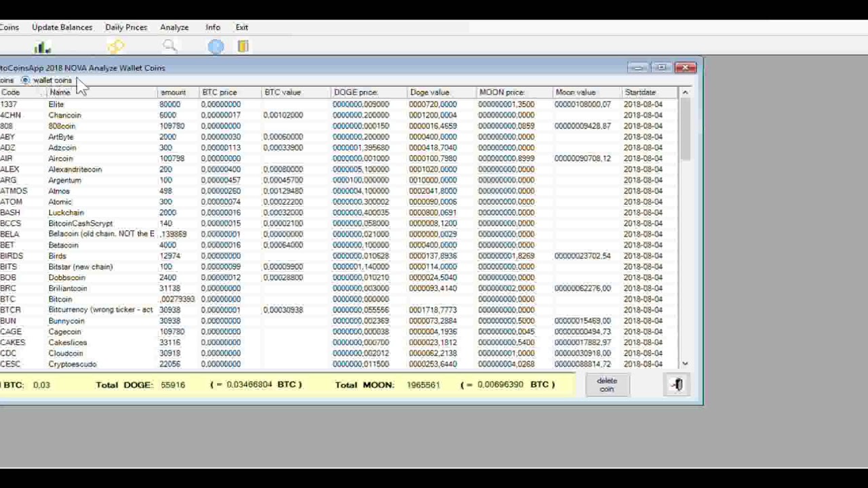Image resolution: width=868 pixels, height=488 pixels.
Task: Select the Bitstar (new chain) row
Action: [x=339, y=267]
